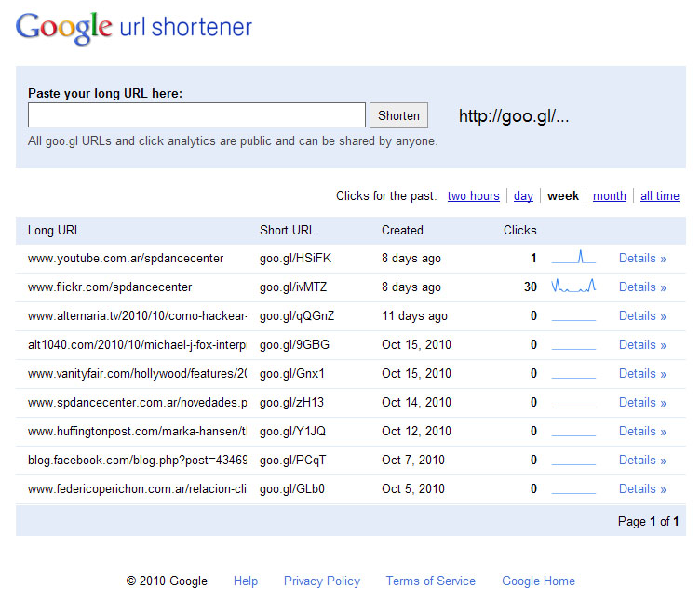Click the flat sparkline for goo.gl/qQGnZ

(x=573, y=319)
